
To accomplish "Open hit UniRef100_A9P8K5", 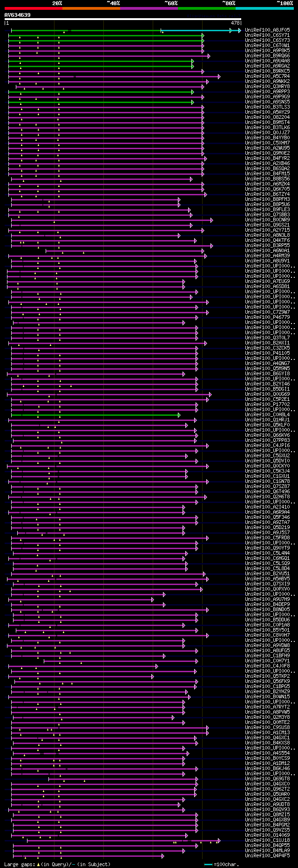I will [x=267, y=50].
